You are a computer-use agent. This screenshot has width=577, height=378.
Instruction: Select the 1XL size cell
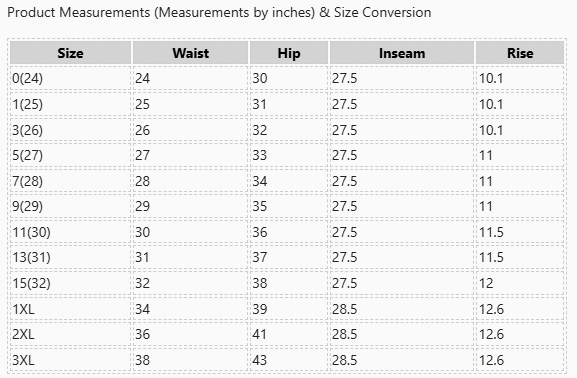click(x=70, y=308)
